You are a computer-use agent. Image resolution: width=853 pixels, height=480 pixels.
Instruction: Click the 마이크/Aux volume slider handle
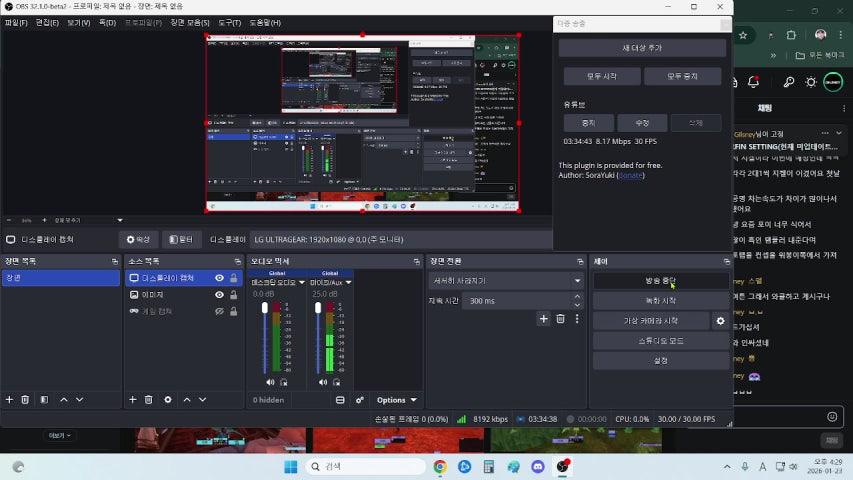(319, 308)
